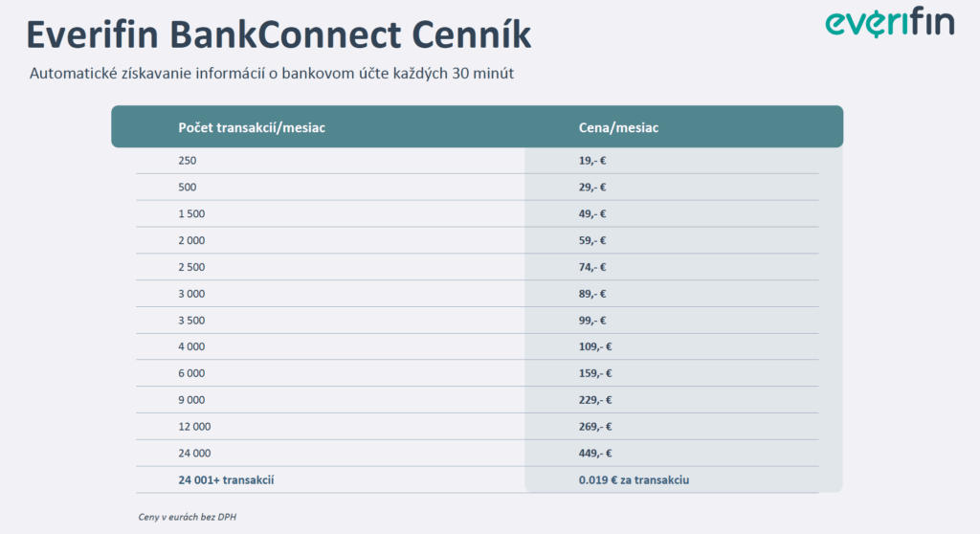Image resolution: width=980 pixels, height=534 pixels.
Task: Click the Everifin BankConnect Cenník title
Action: (278, 34)
